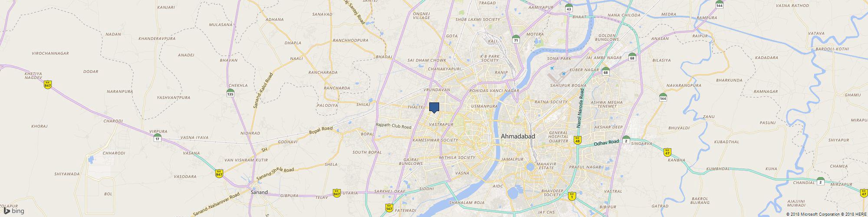
Task: Select the route 43 shield near Aamiyapur
Action: click(569, 8)
